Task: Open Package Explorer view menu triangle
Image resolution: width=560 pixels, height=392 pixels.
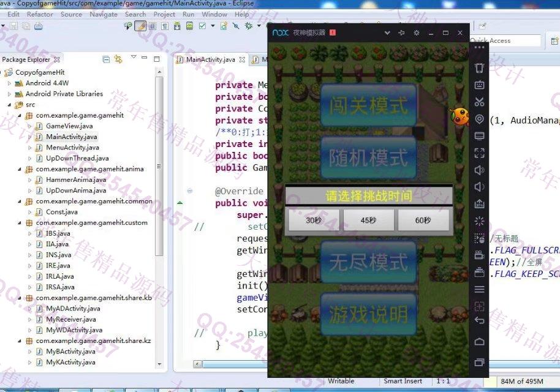Action: (x=134, y=57)
